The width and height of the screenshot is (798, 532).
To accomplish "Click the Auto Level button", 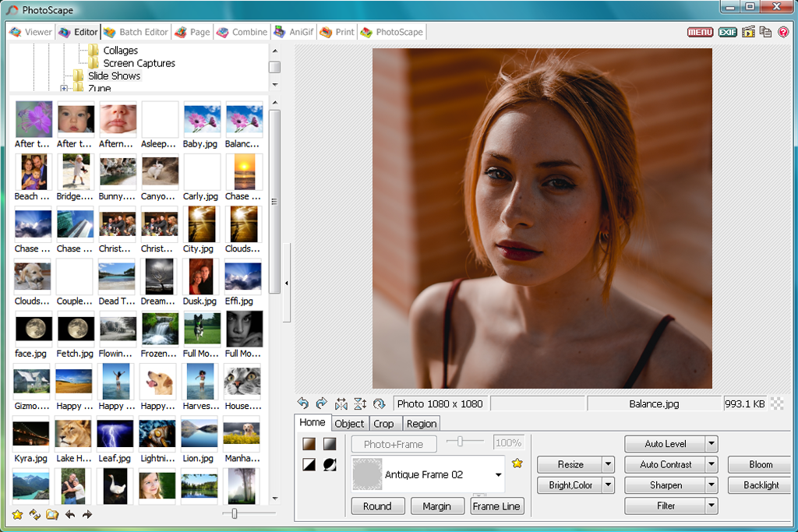I will pyautogui.click(x=665, y=443).
